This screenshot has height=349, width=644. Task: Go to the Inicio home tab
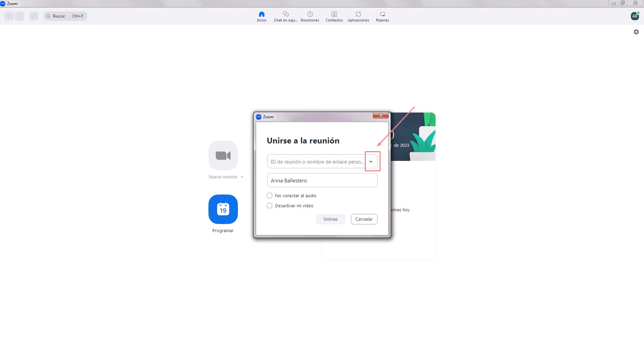click(x=261, y=16)
